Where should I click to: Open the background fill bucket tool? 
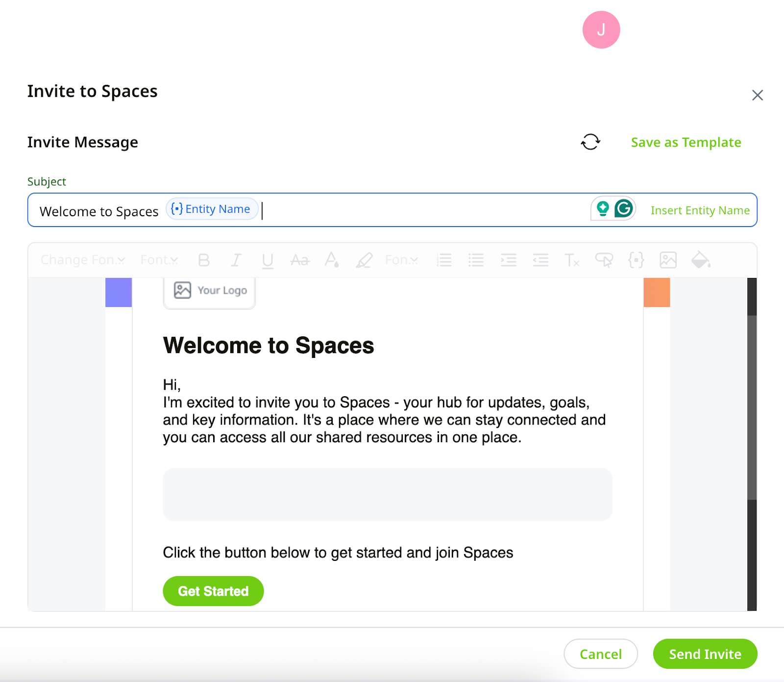pyautogui.click(x=700, y=260)
